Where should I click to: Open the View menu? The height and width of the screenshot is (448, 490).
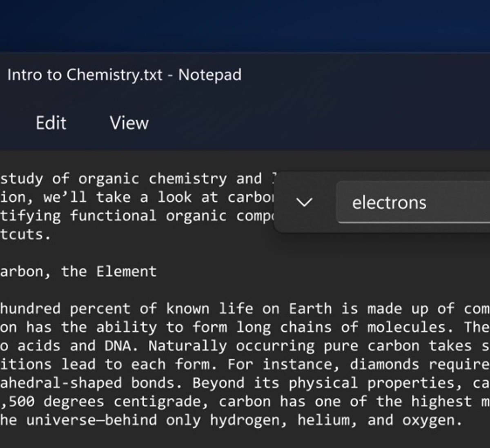[x=129, y=123]
